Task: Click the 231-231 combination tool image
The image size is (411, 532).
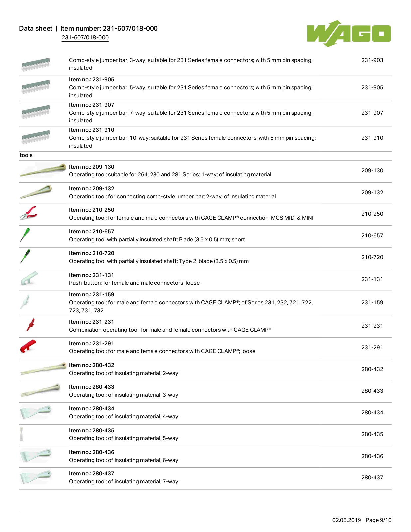Action: click(x=31, y=325)
